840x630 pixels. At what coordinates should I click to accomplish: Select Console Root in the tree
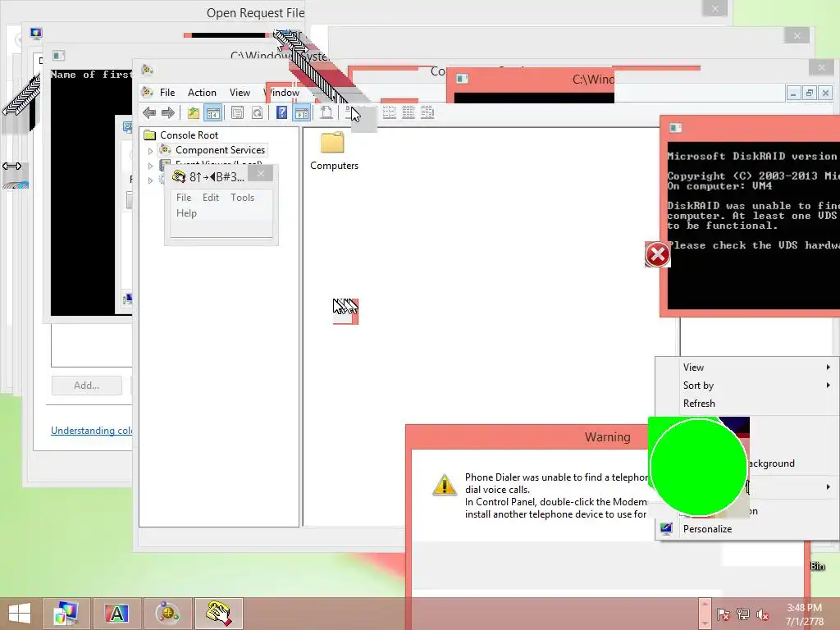click(x=189, y=135)
